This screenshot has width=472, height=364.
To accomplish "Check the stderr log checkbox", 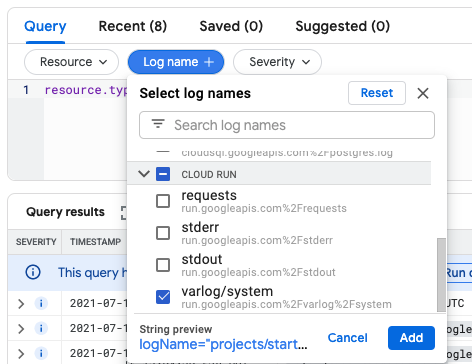I will tap(163, 233).
